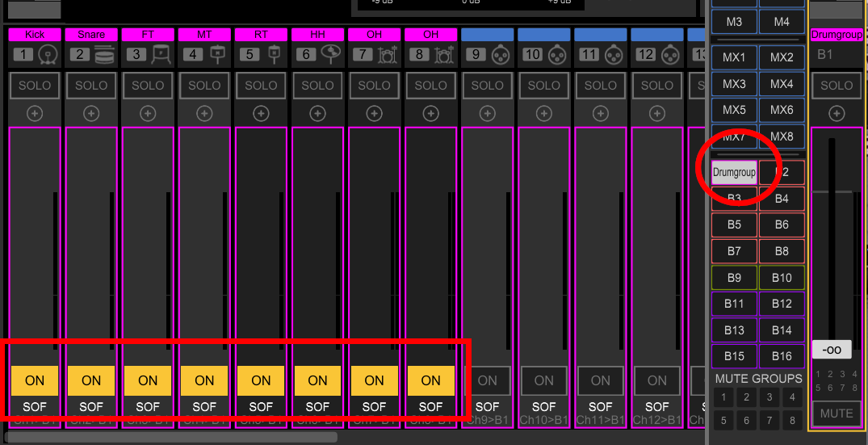Viewport: 868px width, 445px height.
Task: Open bus B14
Action: coord(782,330)
